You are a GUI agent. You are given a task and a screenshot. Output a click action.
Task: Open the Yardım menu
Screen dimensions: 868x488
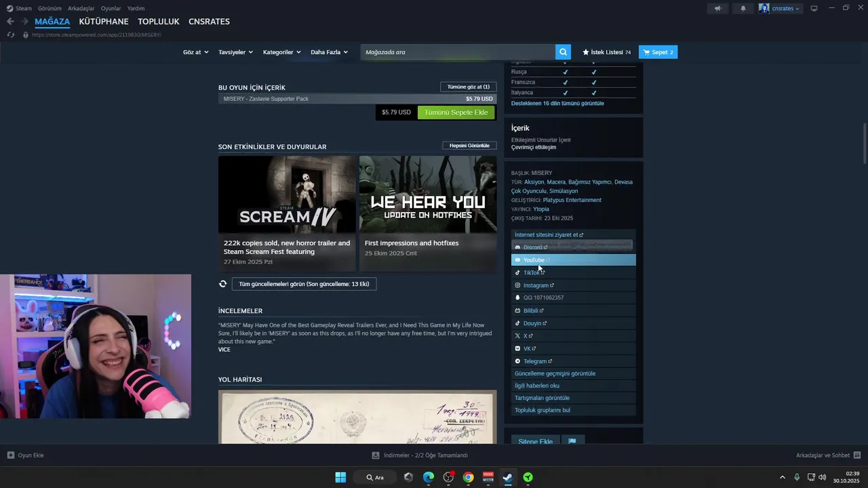coord(136,8)
